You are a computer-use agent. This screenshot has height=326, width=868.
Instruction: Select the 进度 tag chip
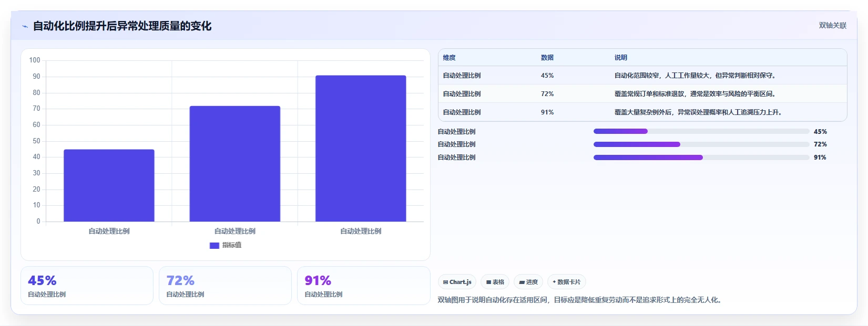coord(528,282)
